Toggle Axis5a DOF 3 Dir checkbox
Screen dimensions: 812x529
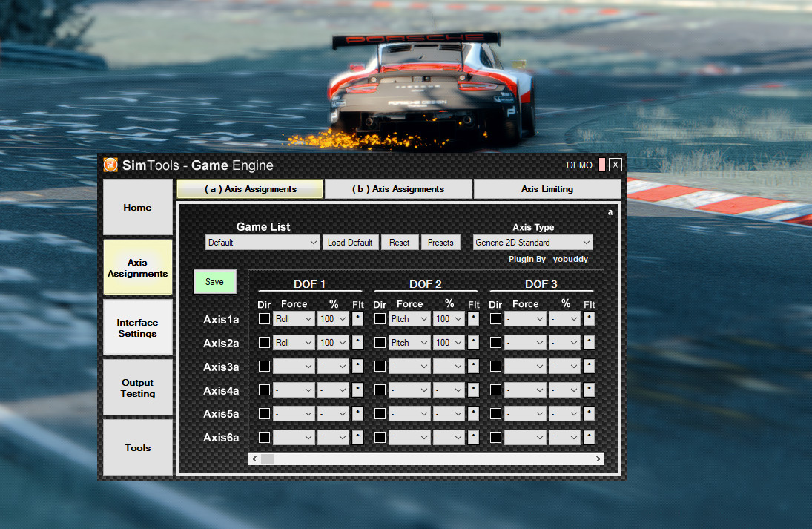pos(495,413)
